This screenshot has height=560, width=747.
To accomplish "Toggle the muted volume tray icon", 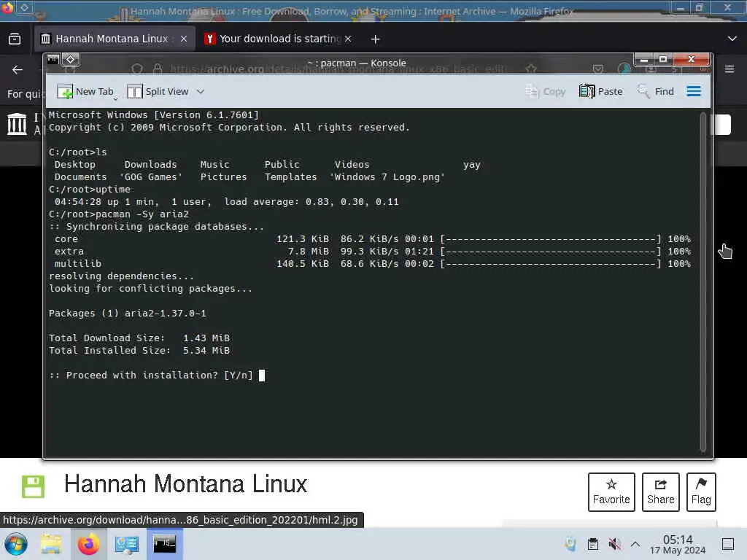I will (x=614, y=544).
